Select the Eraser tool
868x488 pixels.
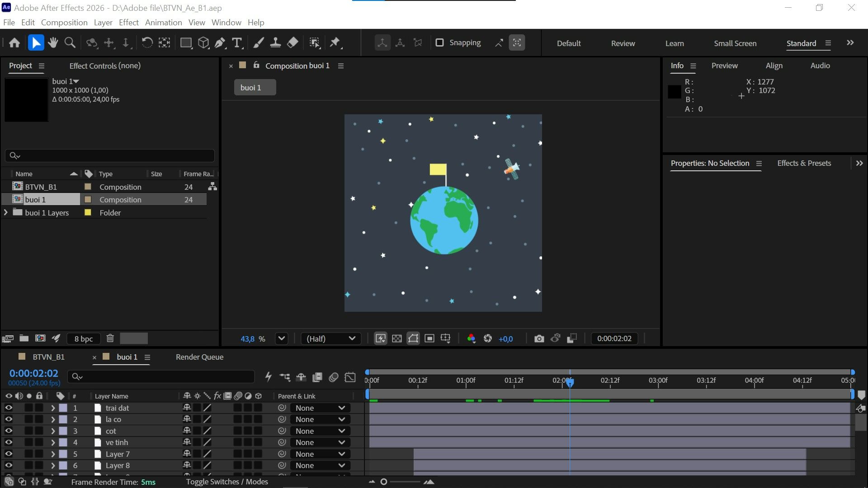[x=292, y=43]
